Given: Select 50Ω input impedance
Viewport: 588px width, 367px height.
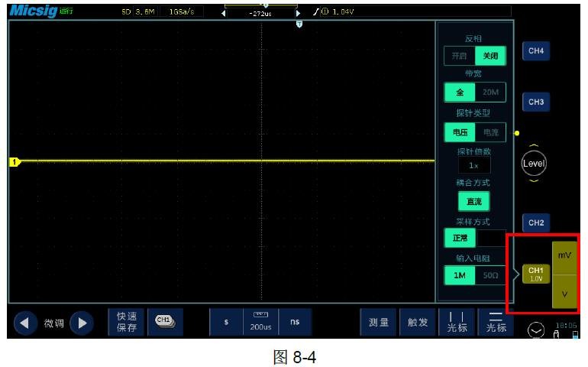Looking at the screenshot, I should [490, 275].
